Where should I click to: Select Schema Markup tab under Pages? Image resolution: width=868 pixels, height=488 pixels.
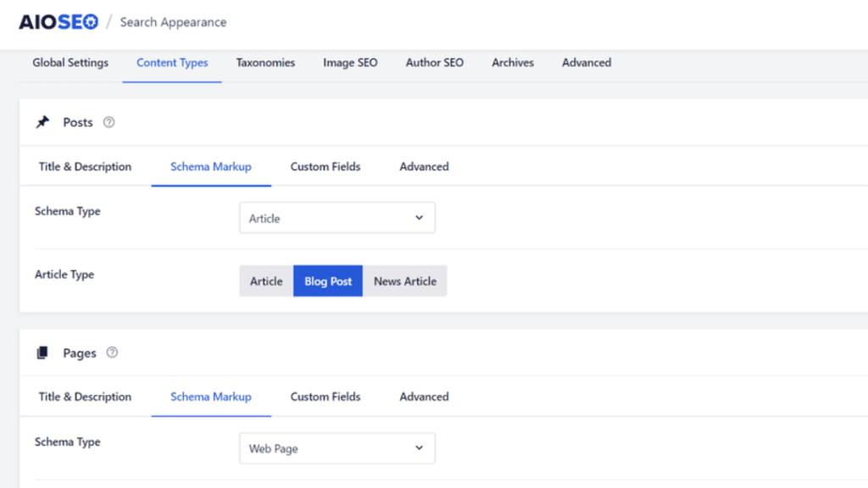click(x=211, y=396)
